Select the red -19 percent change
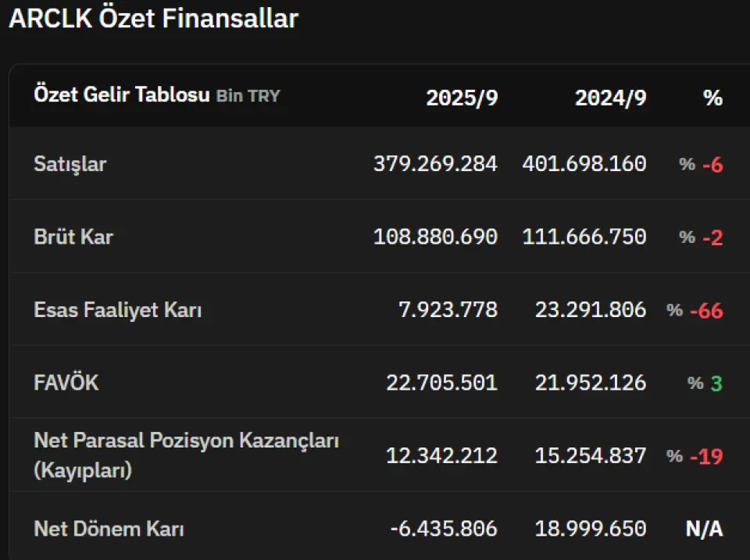Viewport: 750px width, 560px height. click(706, 456)
